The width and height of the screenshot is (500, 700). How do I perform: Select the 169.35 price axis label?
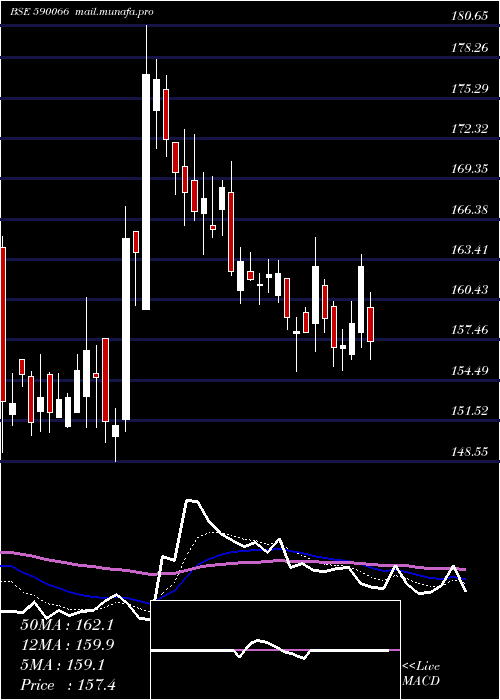pyautogui.click(x=469, y=169)
